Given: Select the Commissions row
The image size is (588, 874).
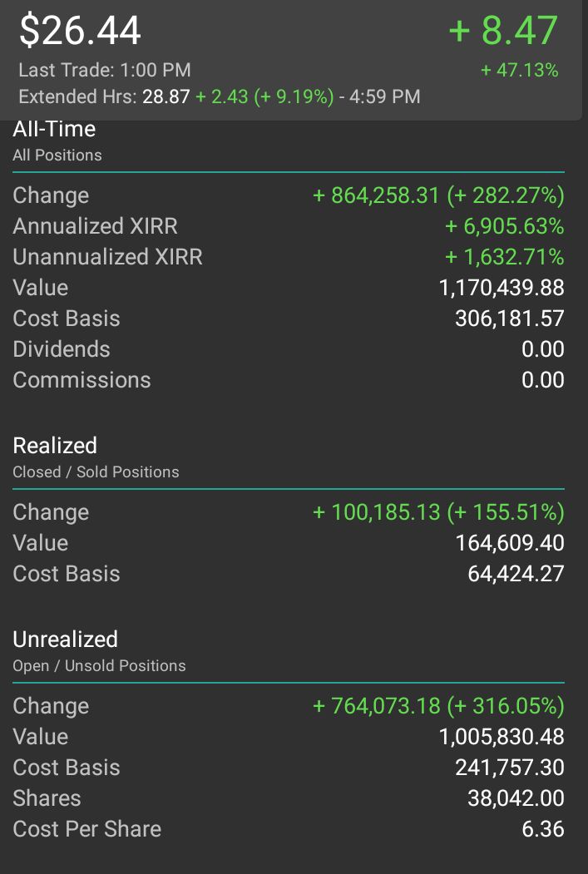Looking at the screenshot, I should coord(82,380).
